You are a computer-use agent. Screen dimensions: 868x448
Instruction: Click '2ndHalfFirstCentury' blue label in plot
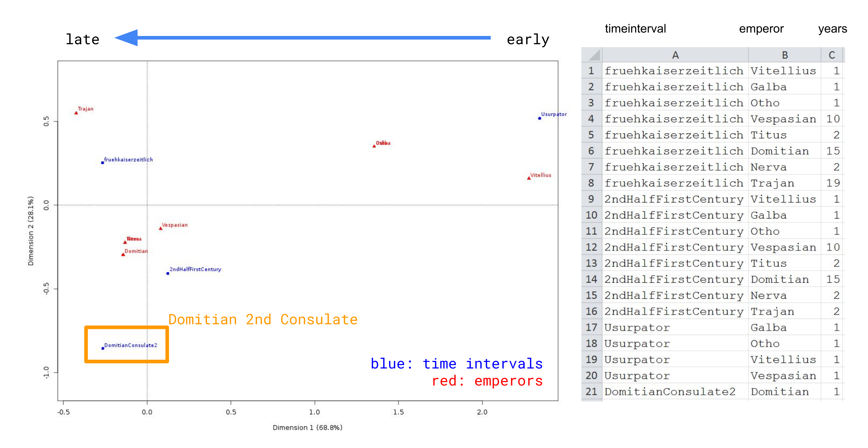[x=195, y=269]
